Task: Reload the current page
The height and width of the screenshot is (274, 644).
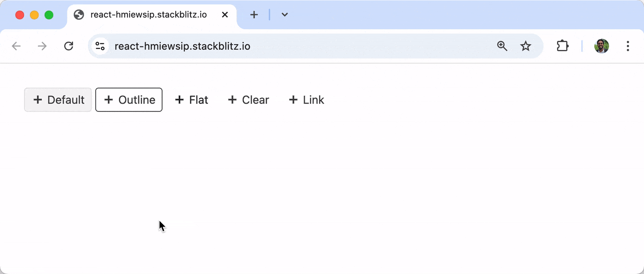Action: tap(69, 46)
